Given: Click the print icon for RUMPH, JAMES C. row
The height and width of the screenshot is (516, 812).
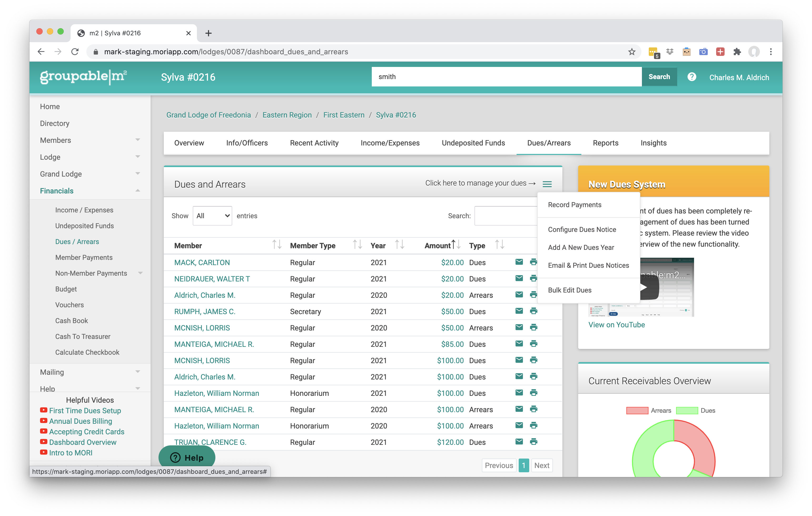Looking at the screenshot, I should pyautogui.click(x=533, y=311).
